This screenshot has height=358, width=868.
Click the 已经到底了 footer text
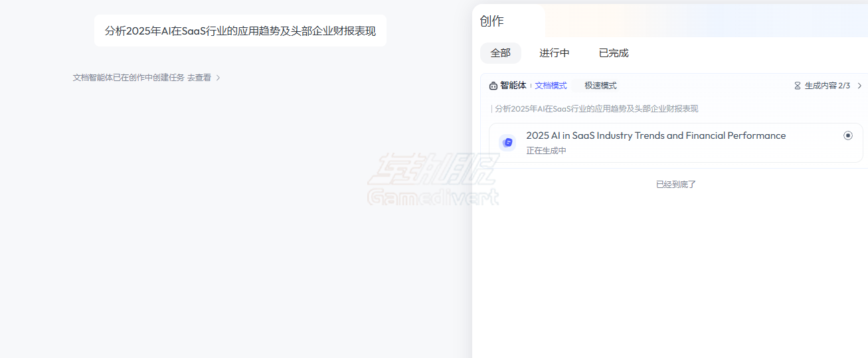point(676,185)
